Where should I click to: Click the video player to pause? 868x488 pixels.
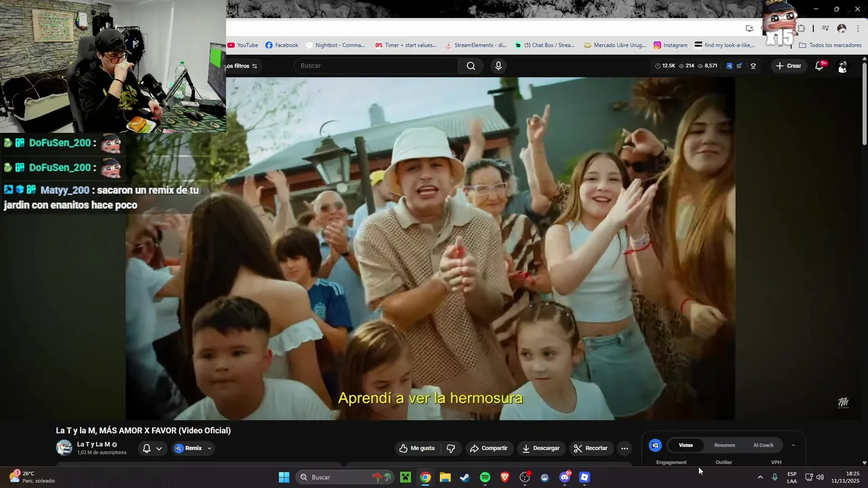tap(431, 247)
